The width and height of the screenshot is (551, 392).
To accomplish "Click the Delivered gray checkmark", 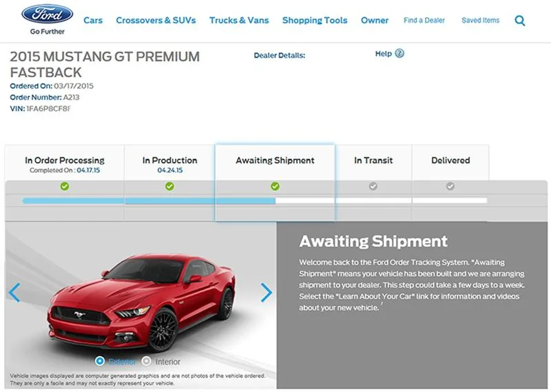I will [x=450, y=186].
